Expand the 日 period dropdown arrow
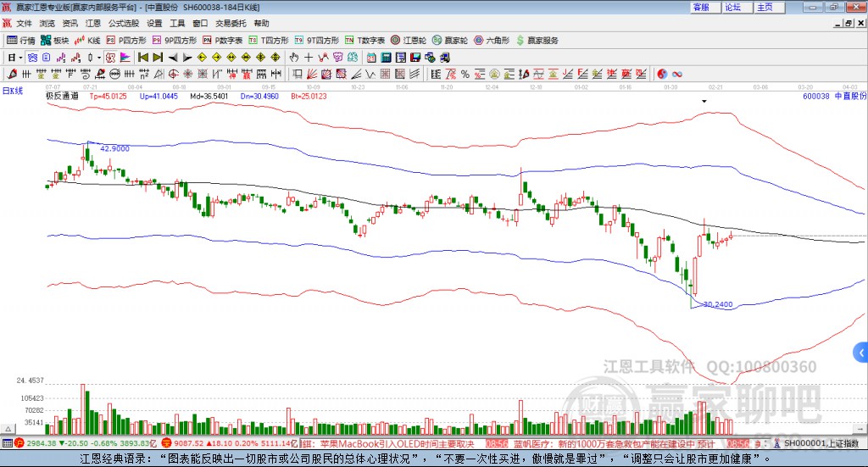 coord(20,58)
